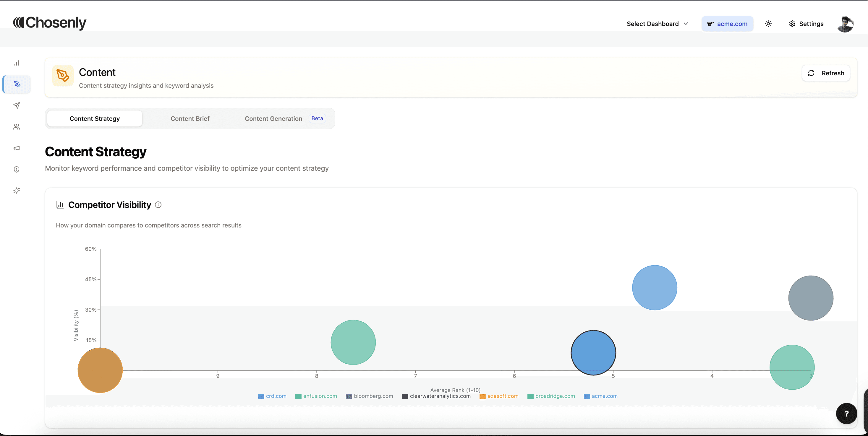Switch to the Content Generation tab
Screen dimensions: 868x436
[x=273, y=118]
